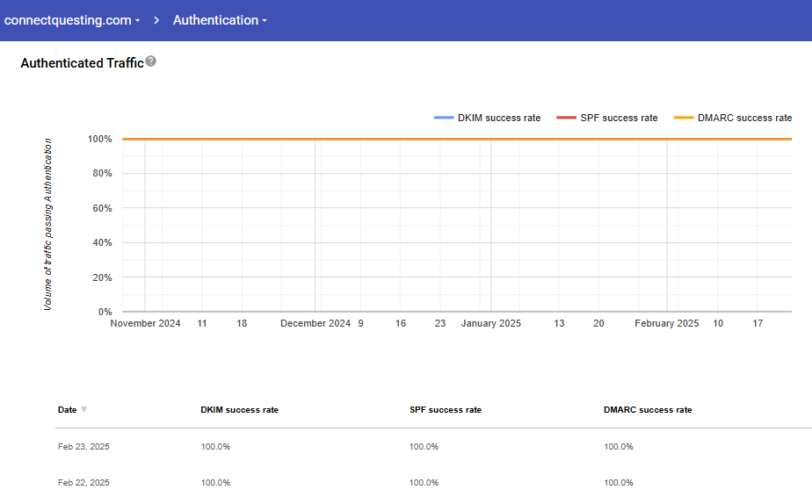This screenshot has width=812, height=504.
Task: Click the breadcrumb chevron between domain and Authentication
Action: tap(156, 20)
